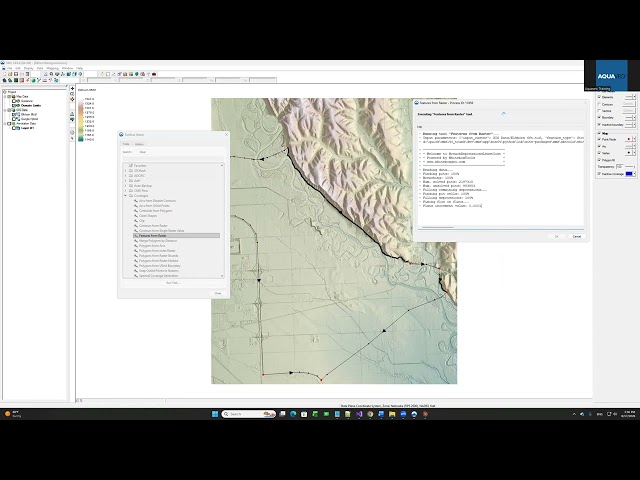Click Close in the Toolbox dialog
The height and width of the screenshot is (480, 640).
[x=218, y=293]
